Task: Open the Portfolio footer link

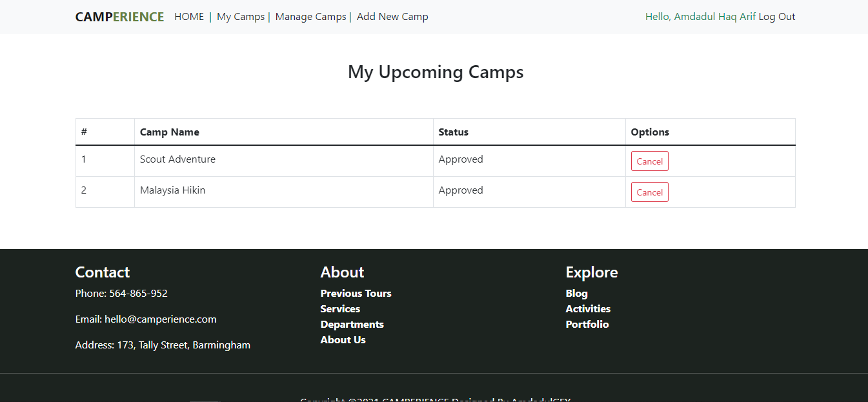Action: (x=587, y=325)
